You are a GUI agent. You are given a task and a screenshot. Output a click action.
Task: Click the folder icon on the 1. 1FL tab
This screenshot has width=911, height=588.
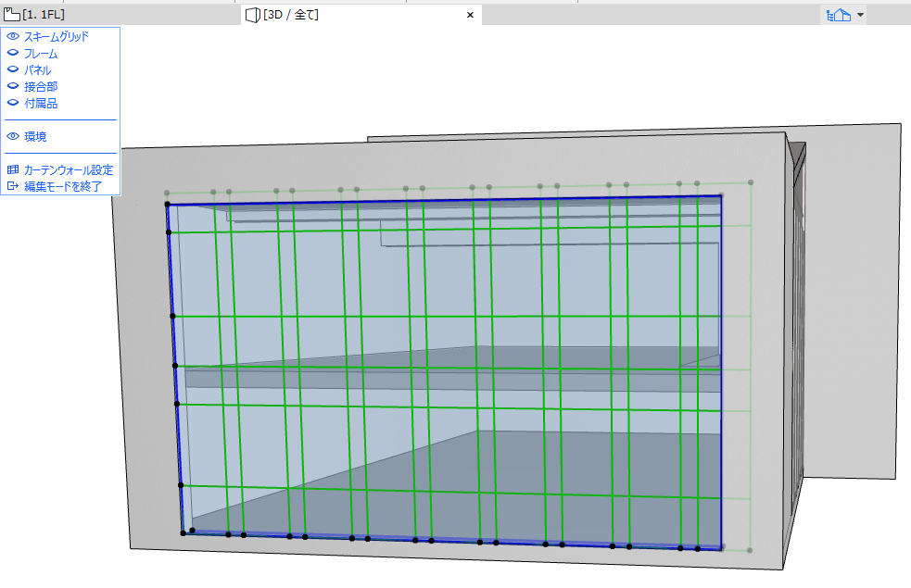tap(9, 14)
